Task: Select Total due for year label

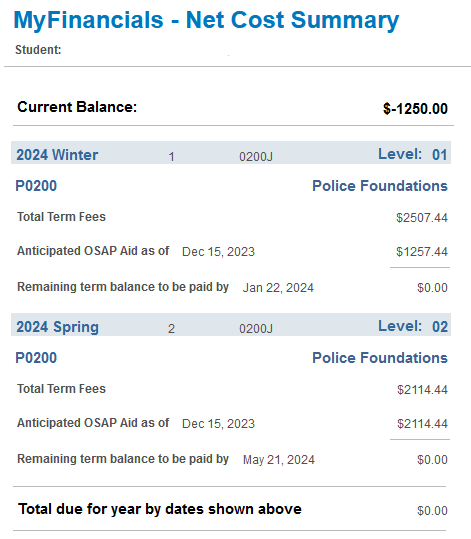Action: point(160,509)
